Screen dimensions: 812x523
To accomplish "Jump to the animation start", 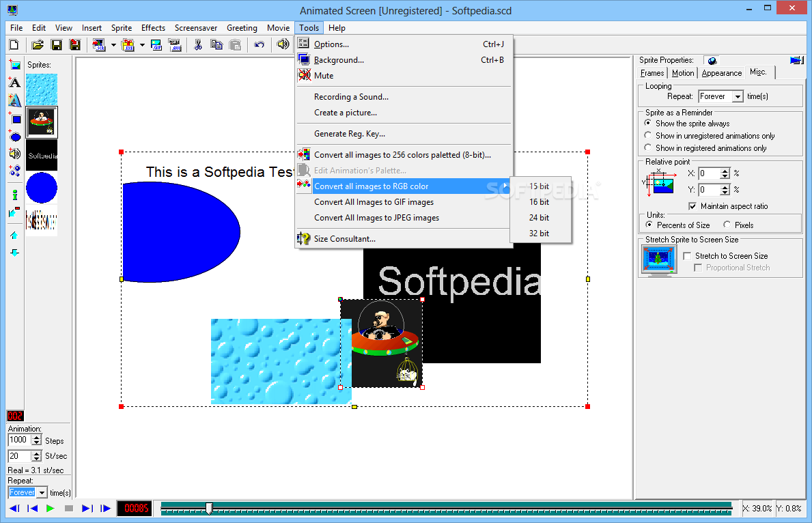I will (x=32, y=509).
